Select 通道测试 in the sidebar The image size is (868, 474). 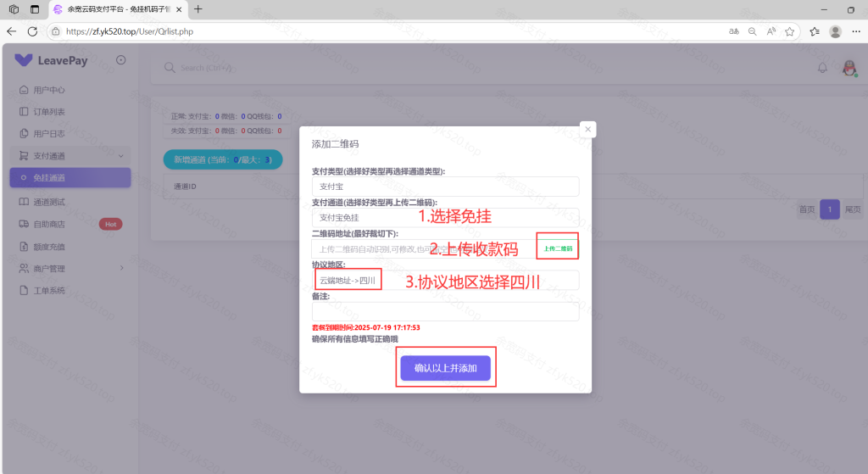point(49,202)
